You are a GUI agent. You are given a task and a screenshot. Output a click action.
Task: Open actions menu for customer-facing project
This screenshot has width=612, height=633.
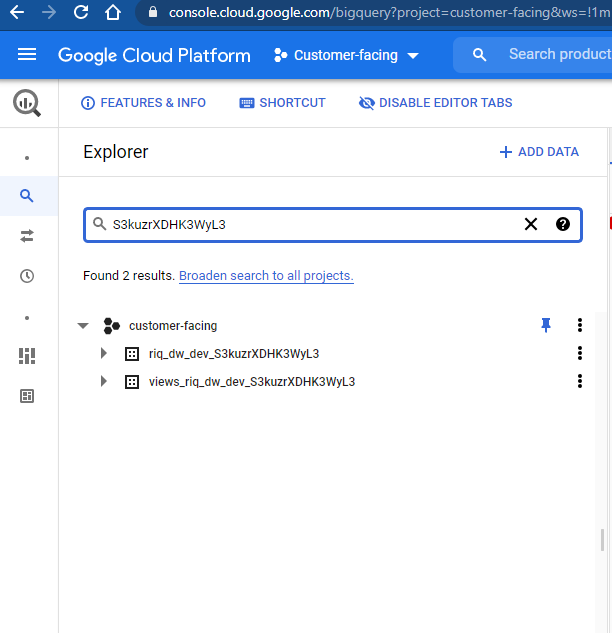[580, 325]
